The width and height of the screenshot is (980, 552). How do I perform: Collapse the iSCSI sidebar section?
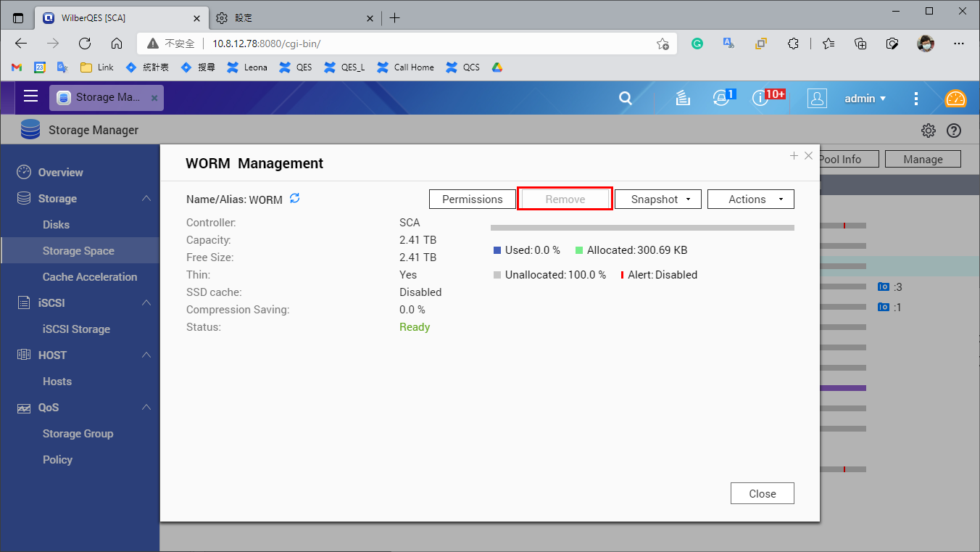pyautogui.click(x=146, y=303)
